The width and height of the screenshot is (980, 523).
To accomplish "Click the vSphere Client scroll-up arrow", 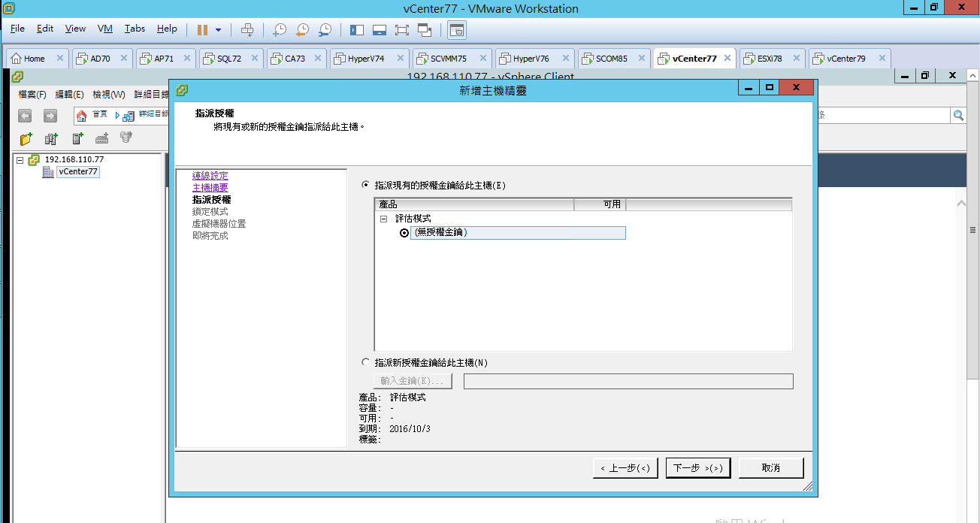I will (x=962, y=204).
